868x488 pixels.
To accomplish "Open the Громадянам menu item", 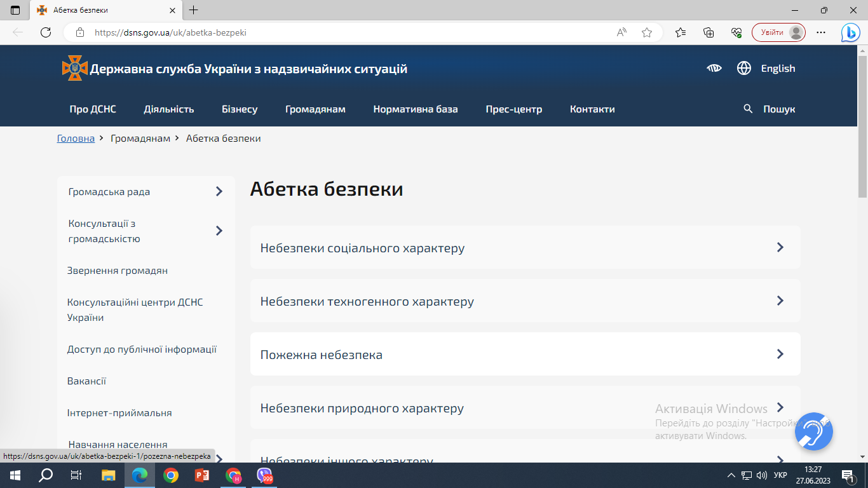I will point(315,109).
